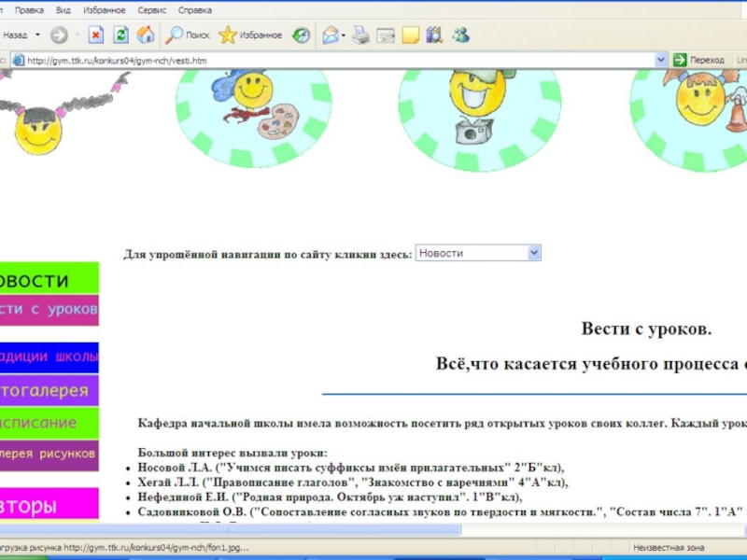The image size is (747, 560).
Task: Open the Search (Поиск) toolbar button
Action: click(188, 35)
